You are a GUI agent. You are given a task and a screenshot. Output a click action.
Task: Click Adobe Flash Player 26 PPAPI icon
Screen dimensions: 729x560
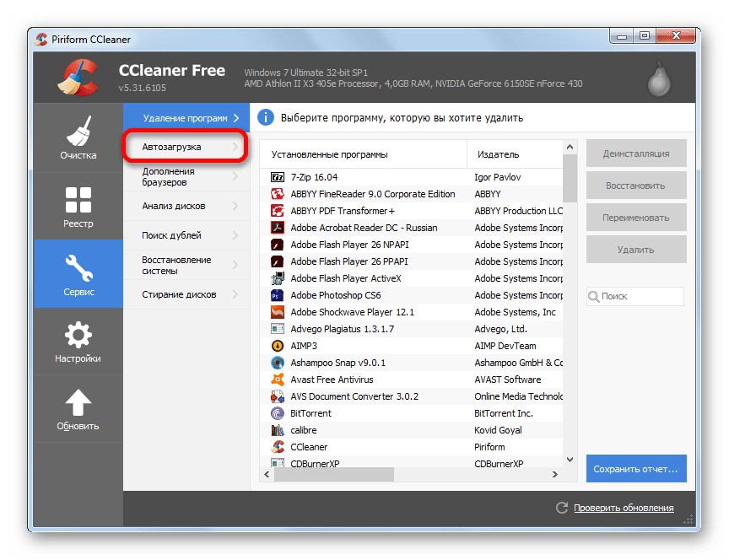coord(278,261)
